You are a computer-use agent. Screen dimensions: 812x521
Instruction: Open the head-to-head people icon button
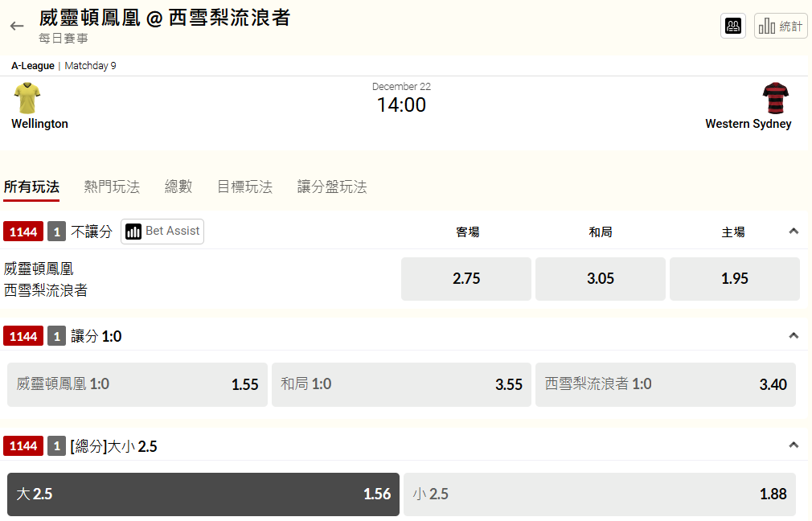pyautogui.click(x=732, y=26)
